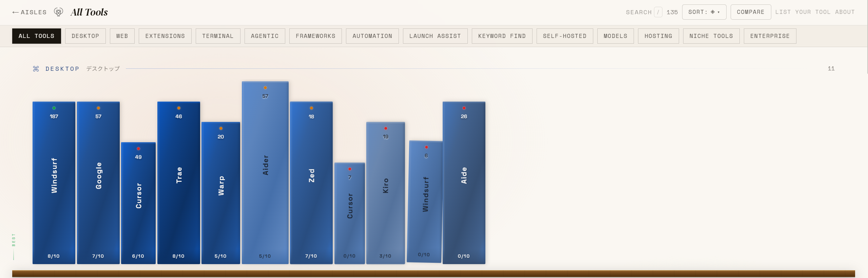
Task: Select the All Tools tab
Action: [x=37, y=36]
